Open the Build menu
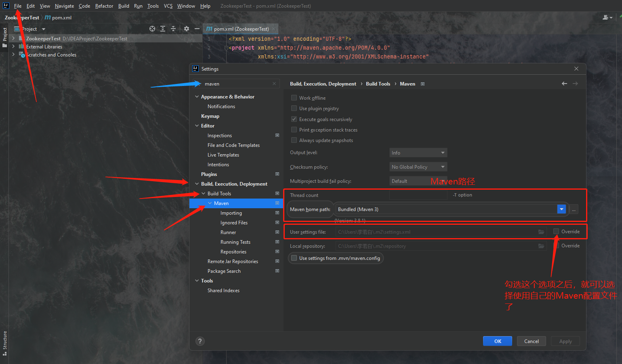This screenshot has width=622, height=364. click(x=124, y=6)
